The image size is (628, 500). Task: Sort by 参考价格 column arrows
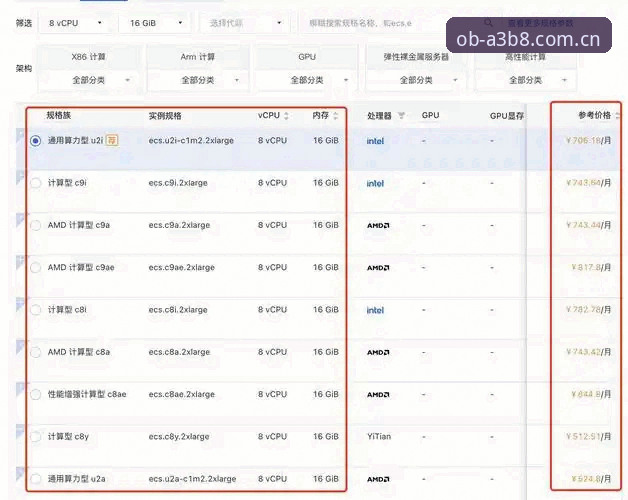[x=617, y=116]
